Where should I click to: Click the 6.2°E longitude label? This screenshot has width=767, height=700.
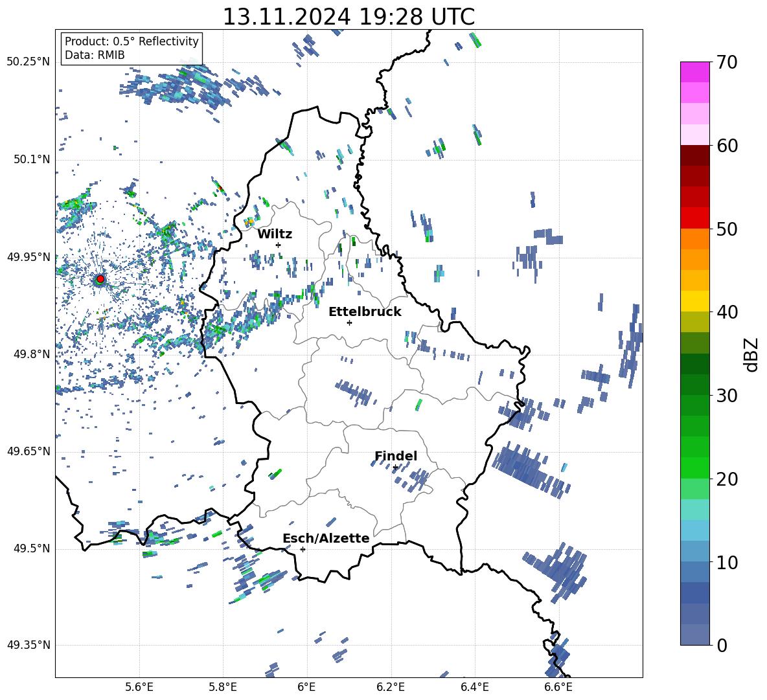(x=391, y=687)
